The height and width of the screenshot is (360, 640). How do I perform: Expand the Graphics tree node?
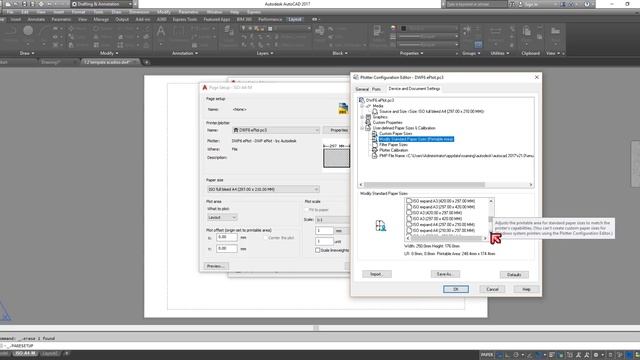pyautogui.click(x=362, y=117)
